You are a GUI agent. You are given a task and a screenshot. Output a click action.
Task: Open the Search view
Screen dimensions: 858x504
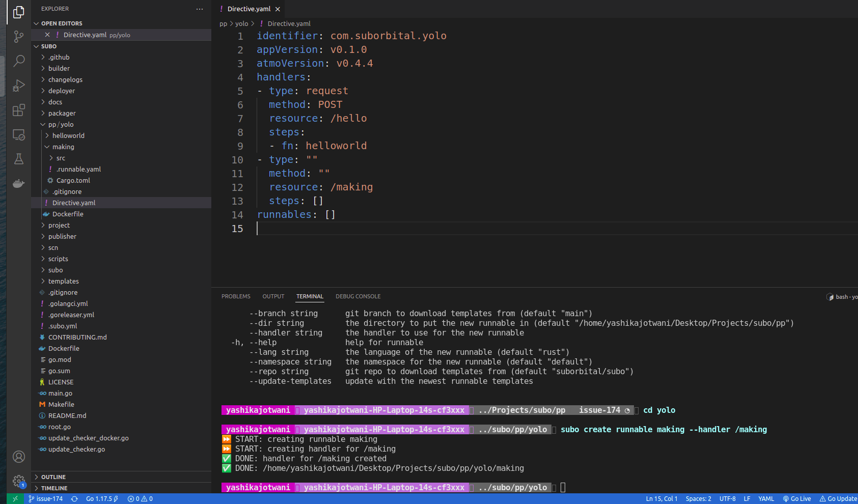[18, 61]
